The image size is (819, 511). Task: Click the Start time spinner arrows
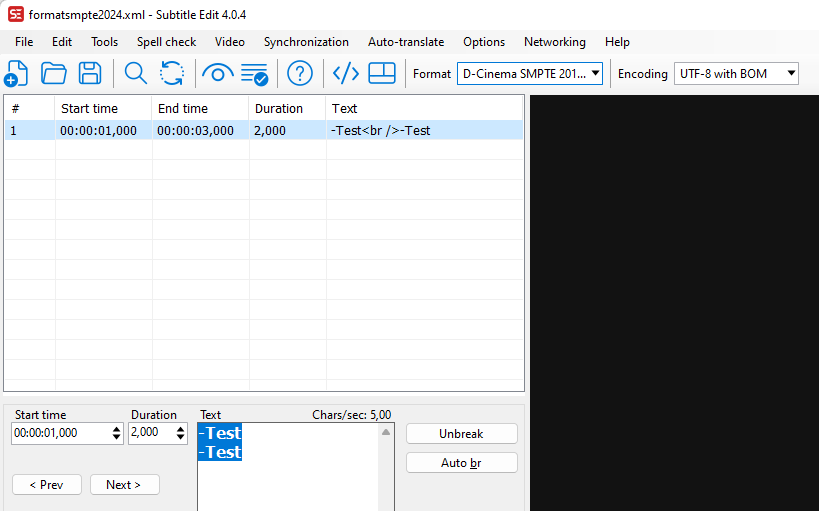pyautogui.click(x=117, y=433)
